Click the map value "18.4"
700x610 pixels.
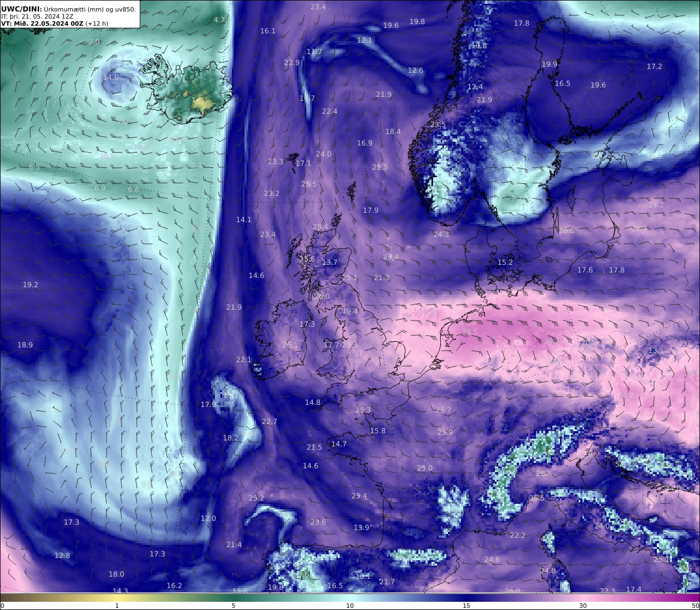393,132
